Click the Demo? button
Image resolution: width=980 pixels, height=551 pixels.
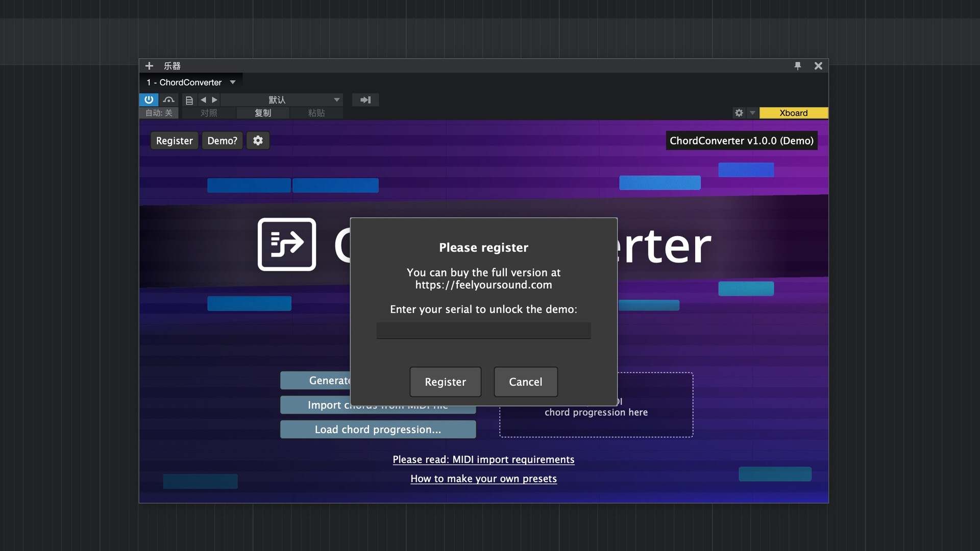click(x=222, y=141)
